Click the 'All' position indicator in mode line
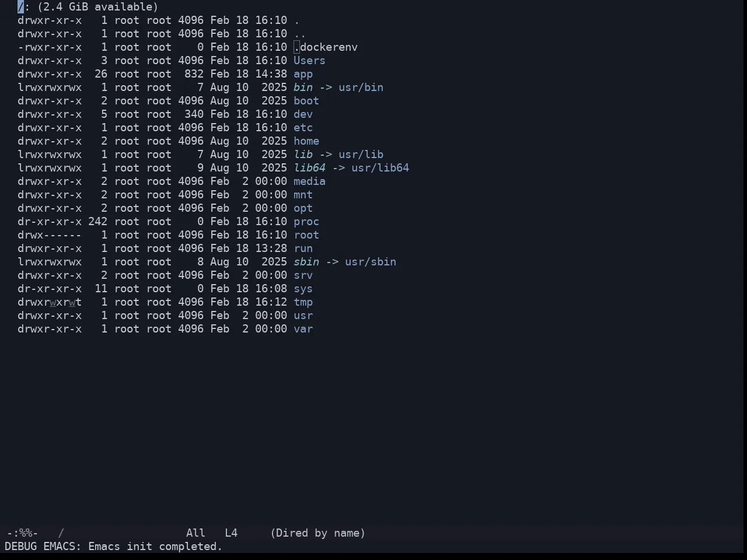Image resolution: width=747 pixels, height=560 pixels. point(196,533)
